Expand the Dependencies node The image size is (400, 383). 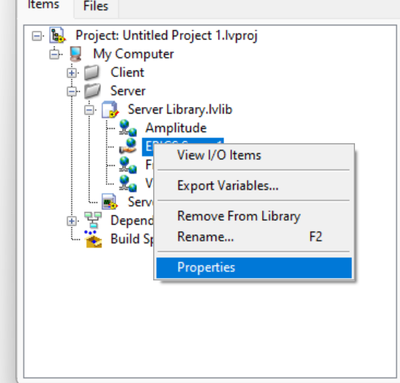[x=72, y=220]
